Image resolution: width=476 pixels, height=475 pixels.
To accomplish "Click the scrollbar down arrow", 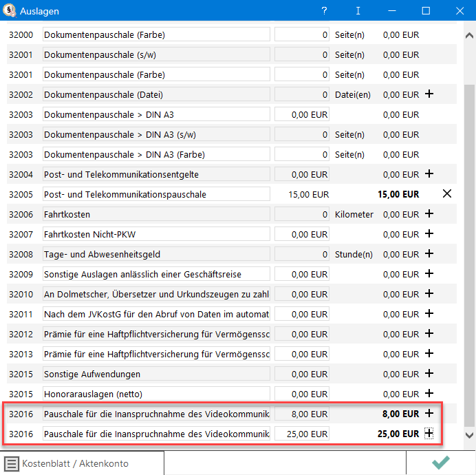I will [x=469, y=435].
